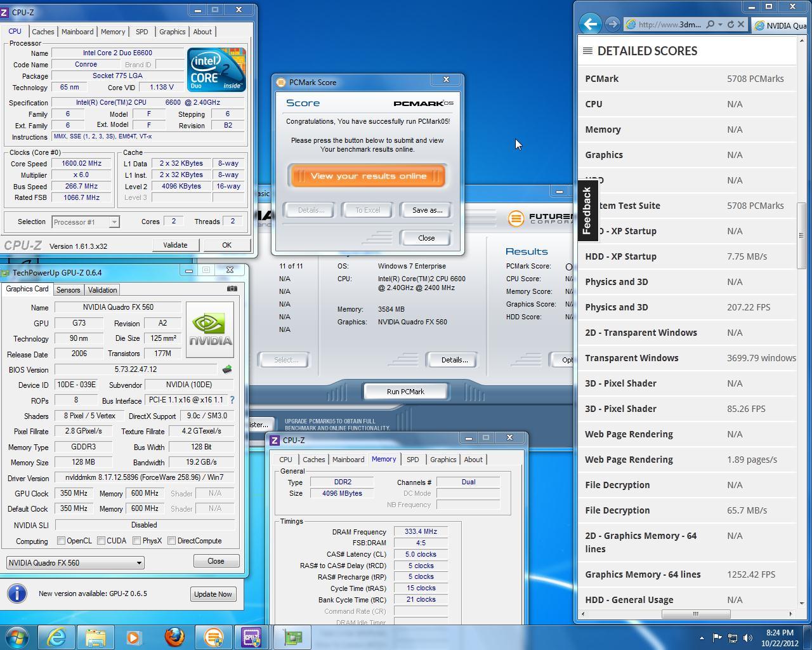Open the Processor #1 selection dropdown in CPU-Z
The image size is (812, 650).
86,222
